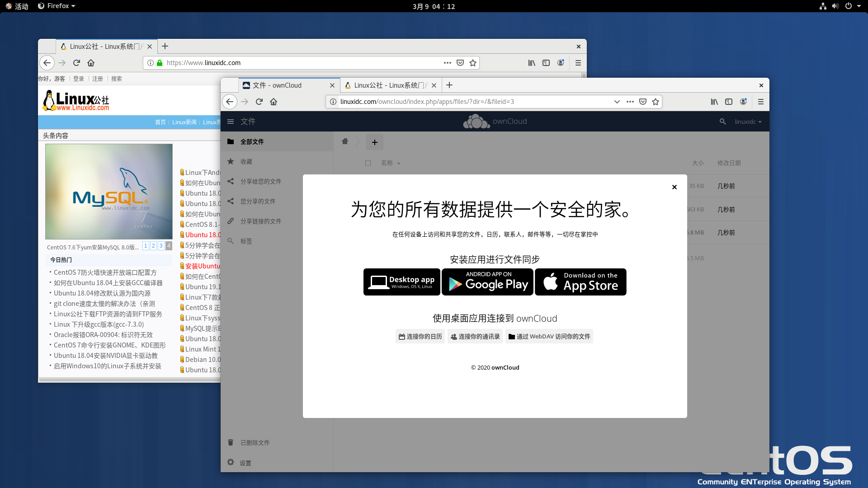Open a new tab in the Linux公社 window
868x488 pixels.
165,46
